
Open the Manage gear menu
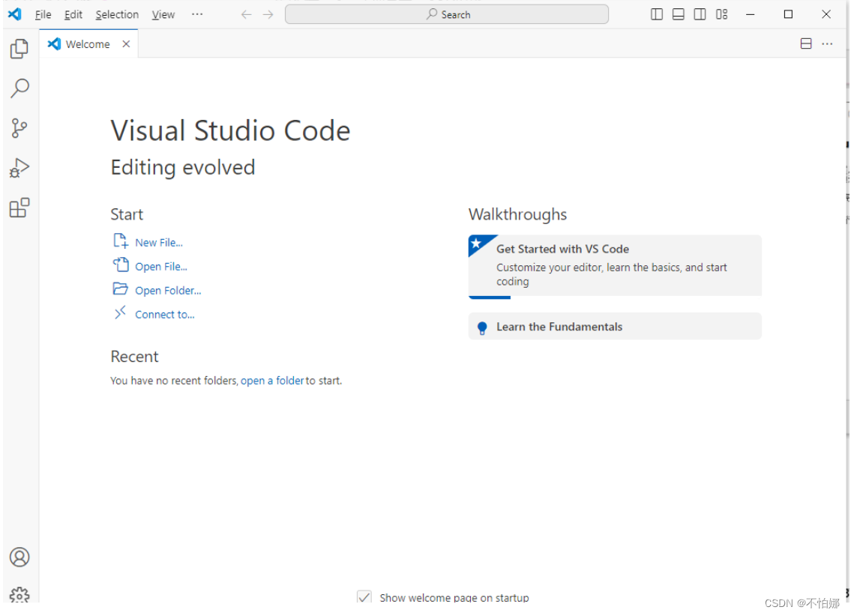click(x=19, y=595)
